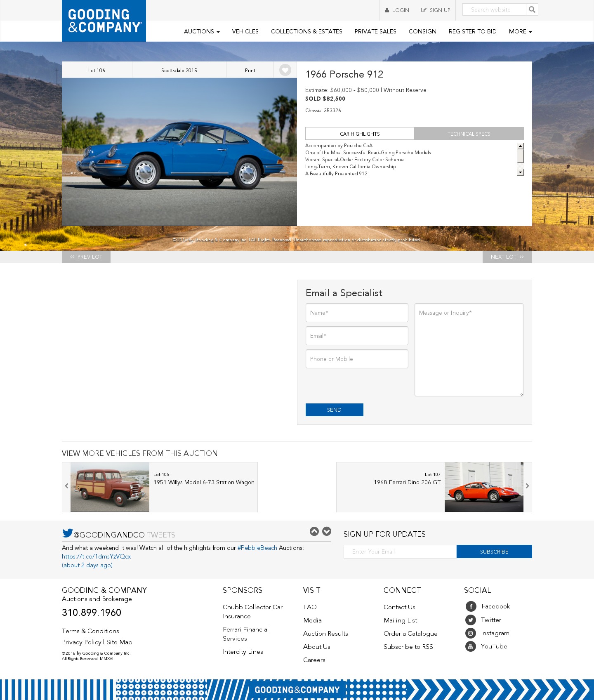Click the Gooding & Company logo
The width and height of the screenshot is (594, 700).
(x=104, y=21)
